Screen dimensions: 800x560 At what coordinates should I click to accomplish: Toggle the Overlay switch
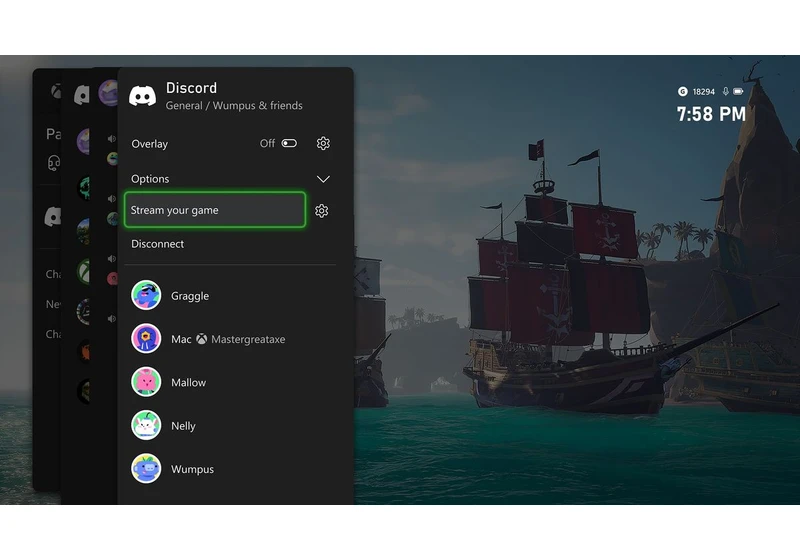[289, 143]
